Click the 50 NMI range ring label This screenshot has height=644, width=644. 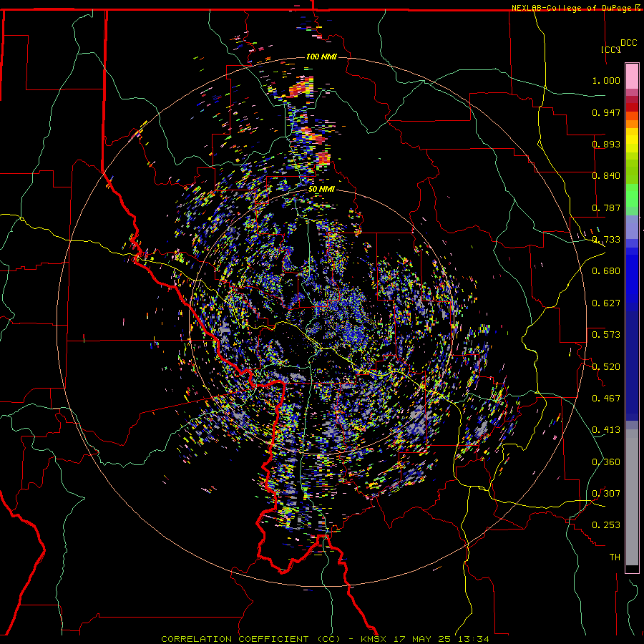321,190
